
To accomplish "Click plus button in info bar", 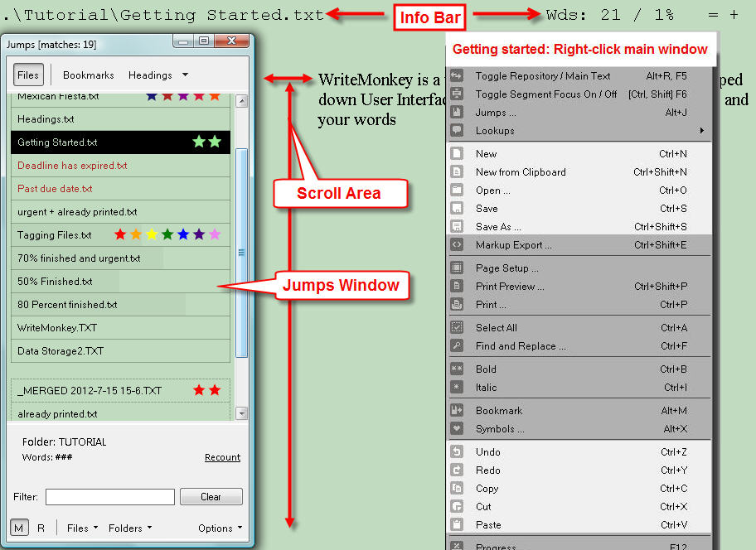I will click(x=734, y=15).
